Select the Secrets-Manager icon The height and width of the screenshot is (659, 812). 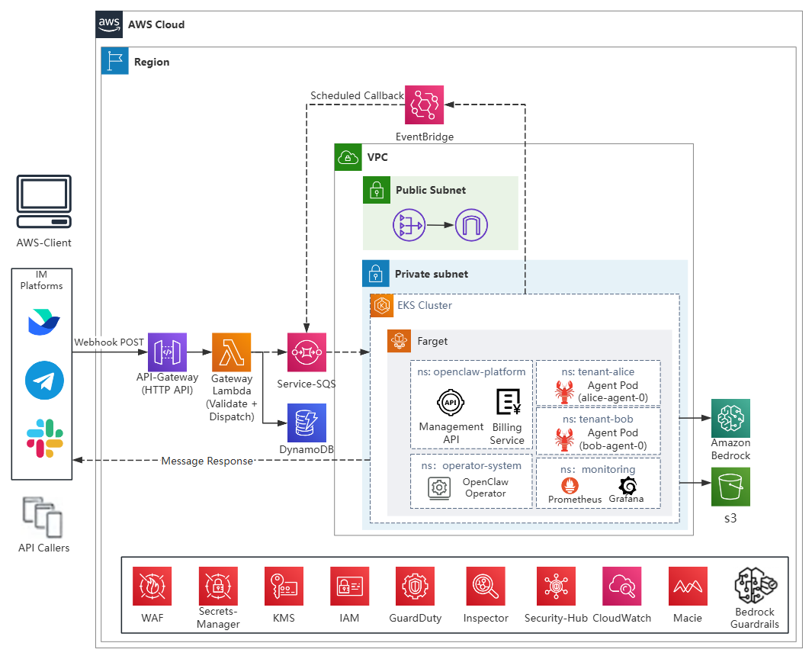(218, 586)
